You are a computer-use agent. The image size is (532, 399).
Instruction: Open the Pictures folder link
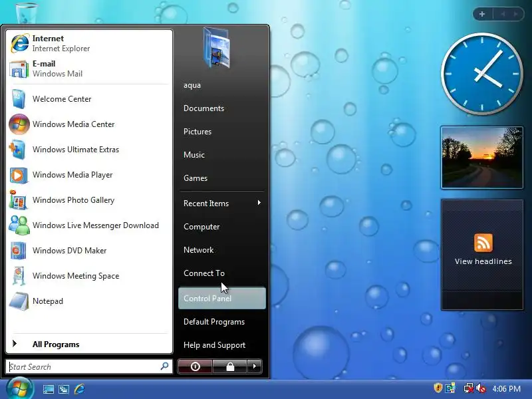tap(198, 132)
